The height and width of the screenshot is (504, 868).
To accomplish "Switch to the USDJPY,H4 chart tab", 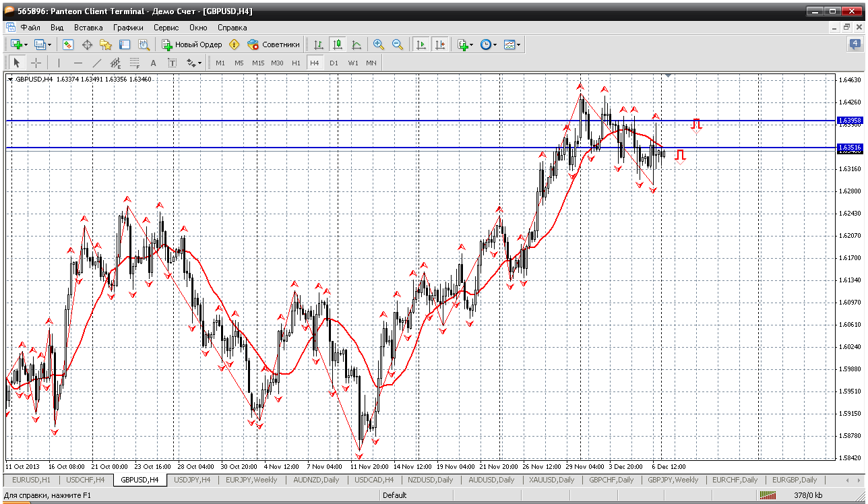I will [192, 480].
